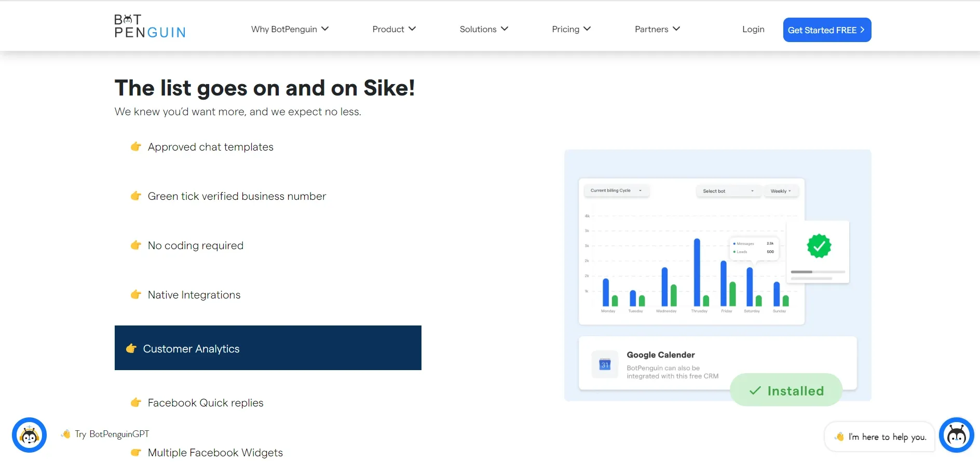The image size is (980, 462).
Task: Click the Sunday label on chart axis
Action: click(x=779, y=311)
